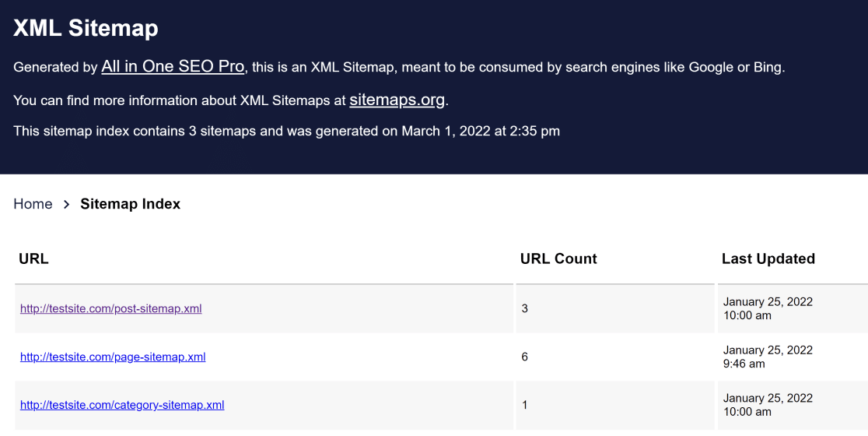Click the Last Updated column header
Image resolution: width=868 pixels, height=436 pixels.
coord(768,259)
